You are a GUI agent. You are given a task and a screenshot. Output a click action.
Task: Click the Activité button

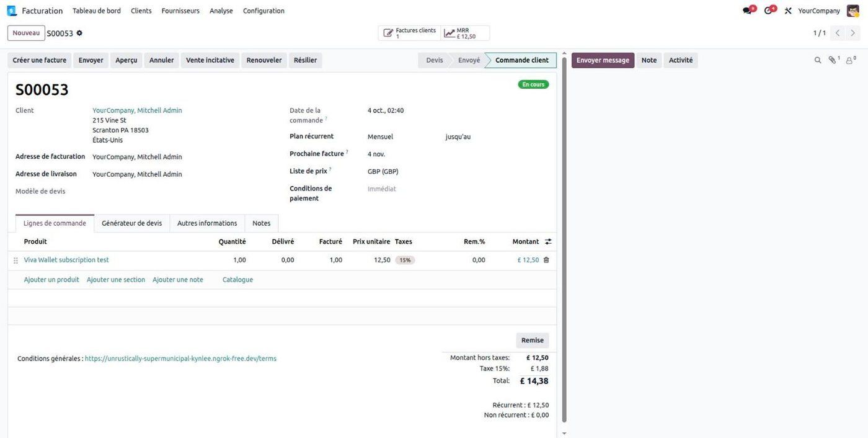pos(681,60)
